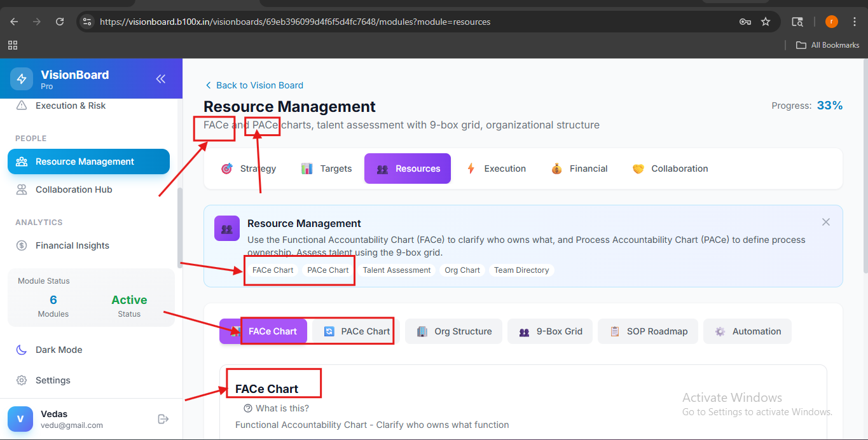Click the Settings gear icon in sidebar
The width and height of the screenshot is (868, 440).
pyautogui.click(x=22, y=380)
